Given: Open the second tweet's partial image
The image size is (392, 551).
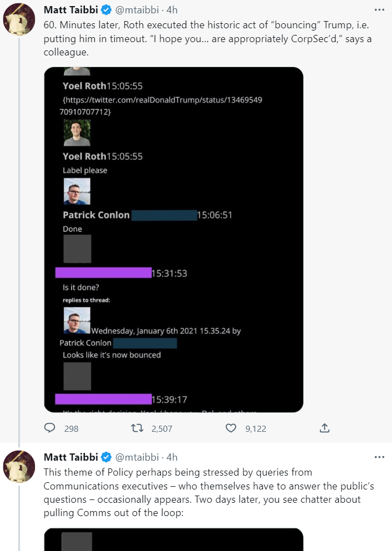Looking at the screenshot, I should [174, 539].
